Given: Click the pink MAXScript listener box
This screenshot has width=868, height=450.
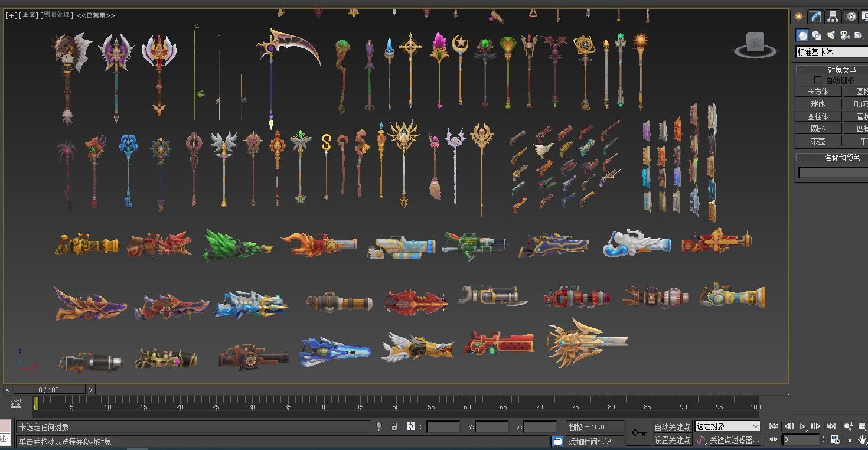Looking at the screenshot, I should point(5,426).
